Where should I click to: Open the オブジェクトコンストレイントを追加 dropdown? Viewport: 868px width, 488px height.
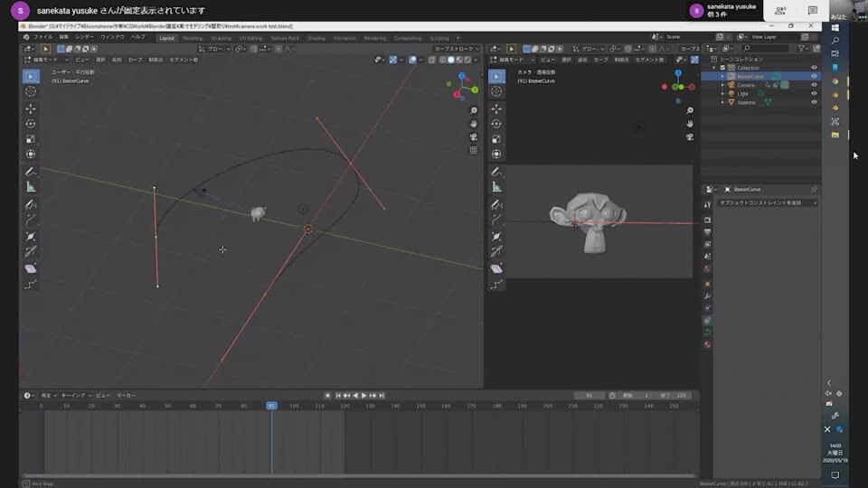point(767,203)
